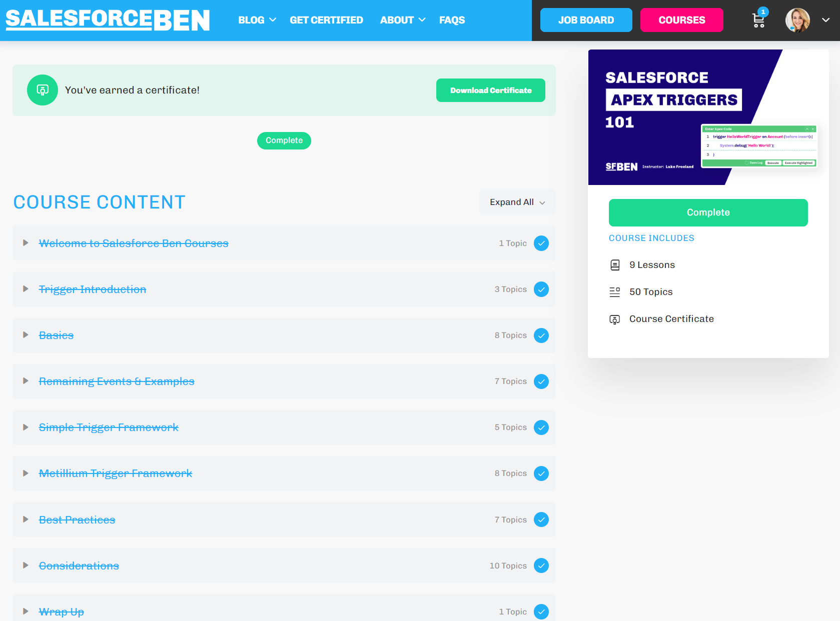Click the SFBEN logo on the course card
The image size is (840, 621).
[620, 166]
